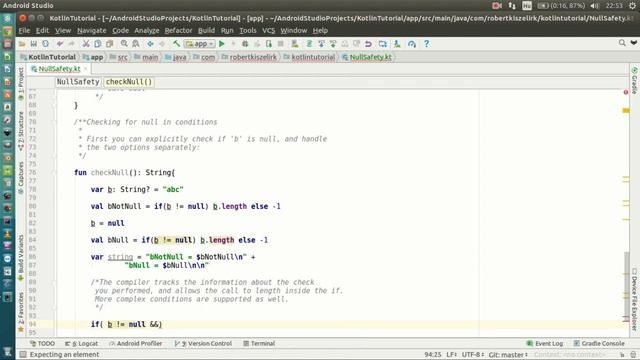Click the kotlintutorial breadcrumb folder

tap(309, 57)
